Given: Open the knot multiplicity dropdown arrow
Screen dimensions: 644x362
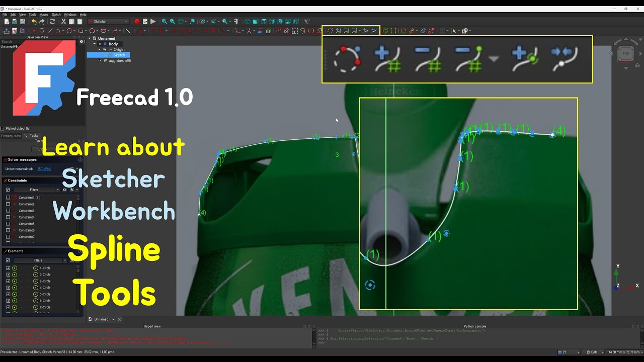Looking at the screenshot, I should (360, 31).
